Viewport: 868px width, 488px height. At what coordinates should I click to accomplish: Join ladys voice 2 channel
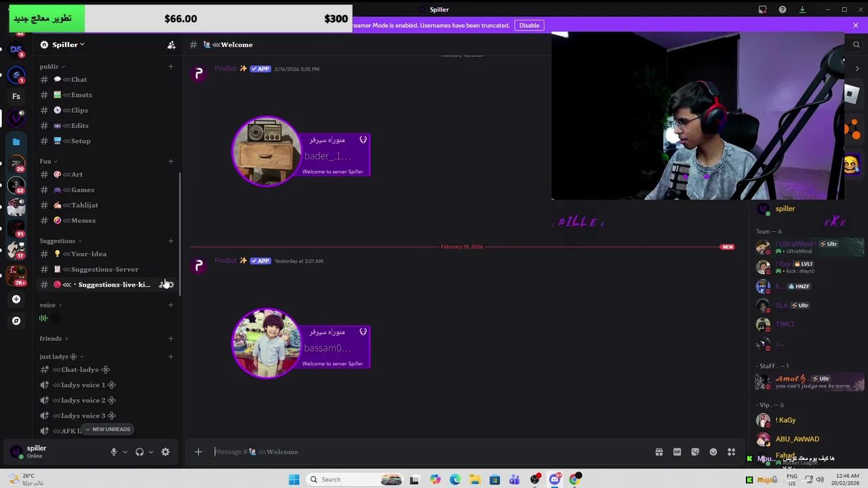point(107,400)
